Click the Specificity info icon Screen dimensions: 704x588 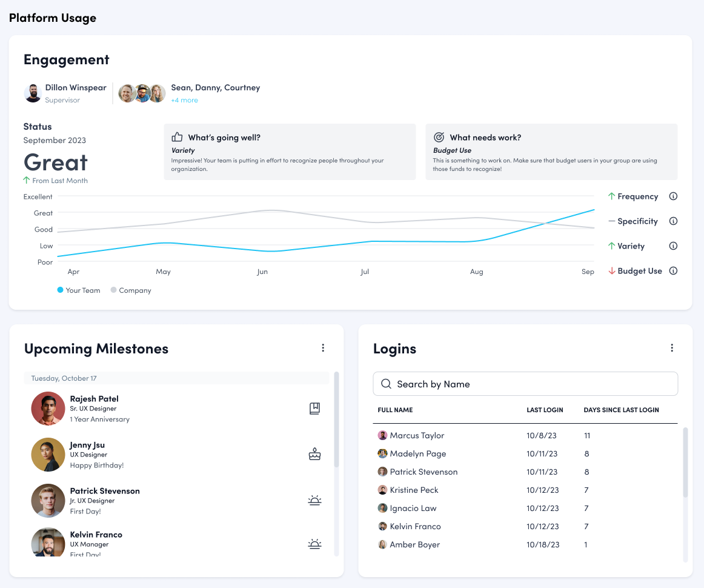(673, 221)
